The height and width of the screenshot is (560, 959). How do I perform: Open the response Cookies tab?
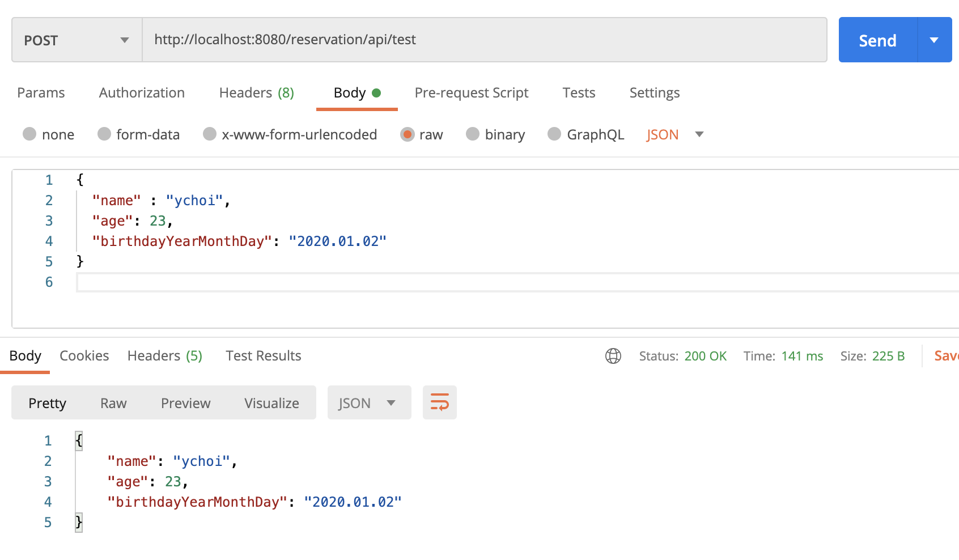pos(84,355)
